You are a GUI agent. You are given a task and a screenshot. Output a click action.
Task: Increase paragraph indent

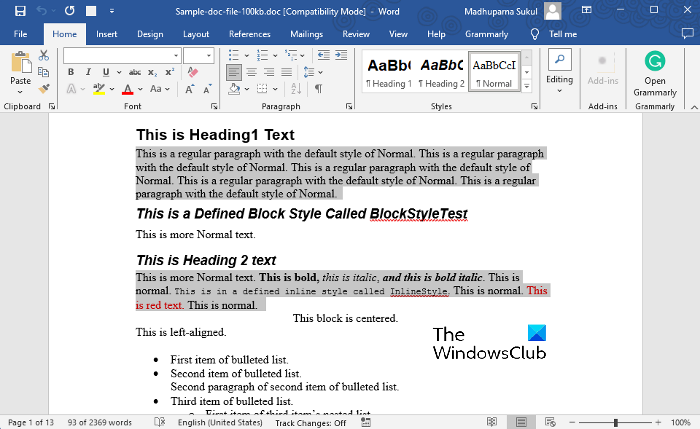341,55
